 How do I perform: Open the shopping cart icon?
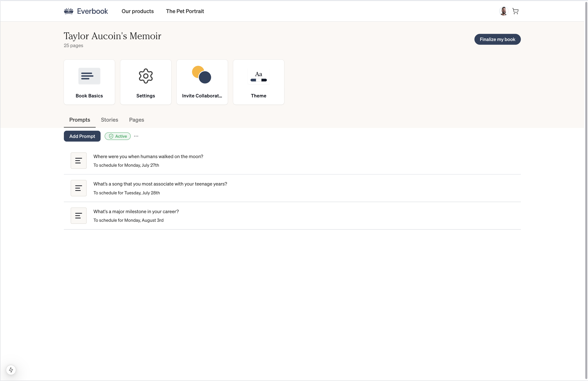(515, 11)
